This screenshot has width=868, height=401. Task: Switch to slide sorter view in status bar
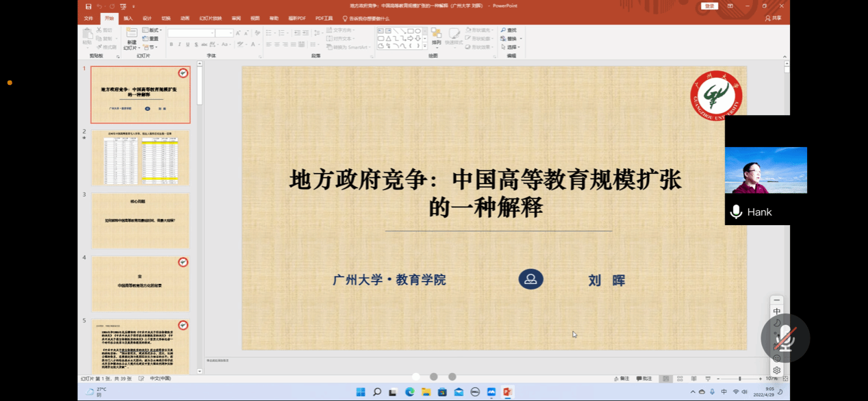(680, 378)
